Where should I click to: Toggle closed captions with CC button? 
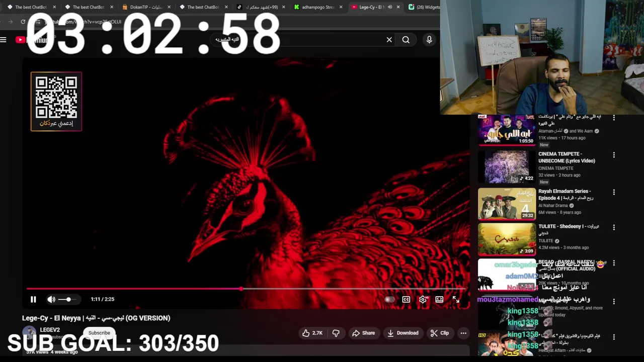406,299
